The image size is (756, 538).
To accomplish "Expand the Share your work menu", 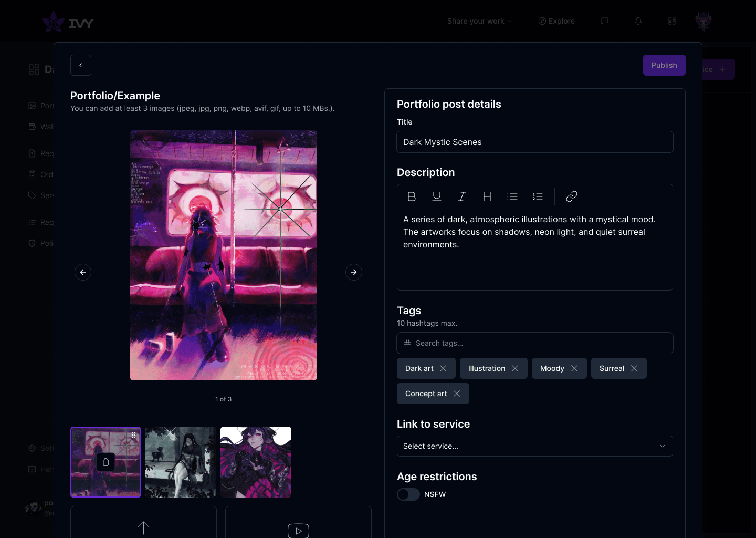I will [x=479, y=21].
